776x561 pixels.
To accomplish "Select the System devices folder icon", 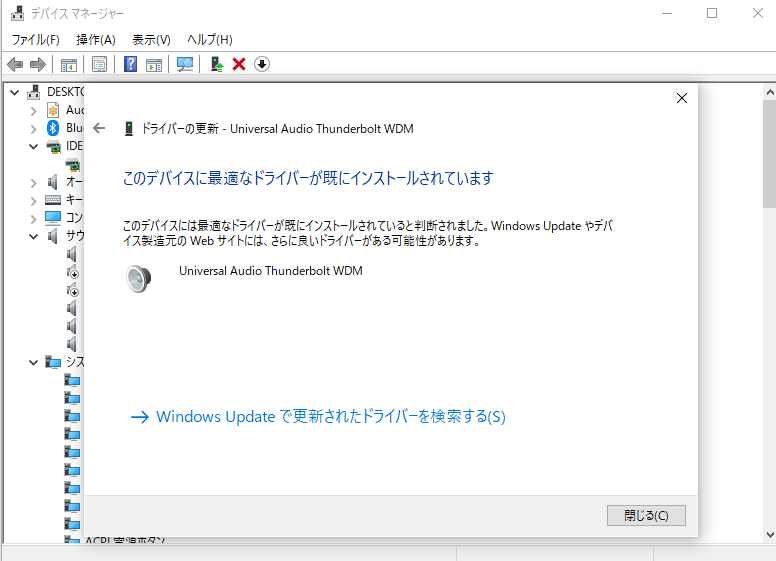I will pos(53,362).
